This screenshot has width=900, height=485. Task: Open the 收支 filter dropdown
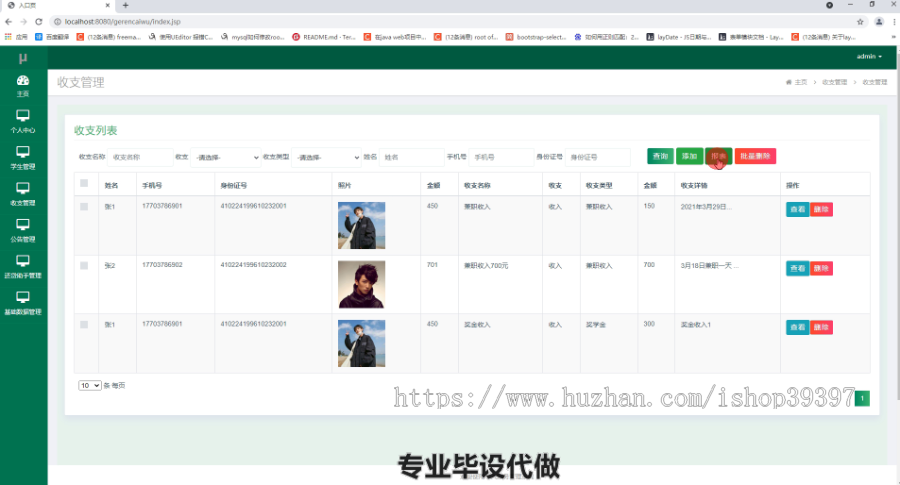pos(226,157)
